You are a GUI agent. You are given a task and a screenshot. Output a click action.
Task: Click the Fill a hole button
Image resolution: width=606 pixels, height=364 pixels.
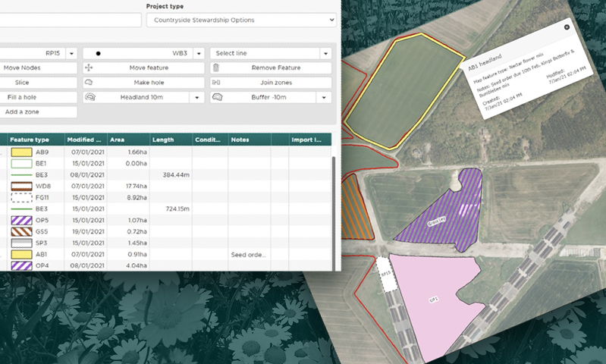click(38, 97)
